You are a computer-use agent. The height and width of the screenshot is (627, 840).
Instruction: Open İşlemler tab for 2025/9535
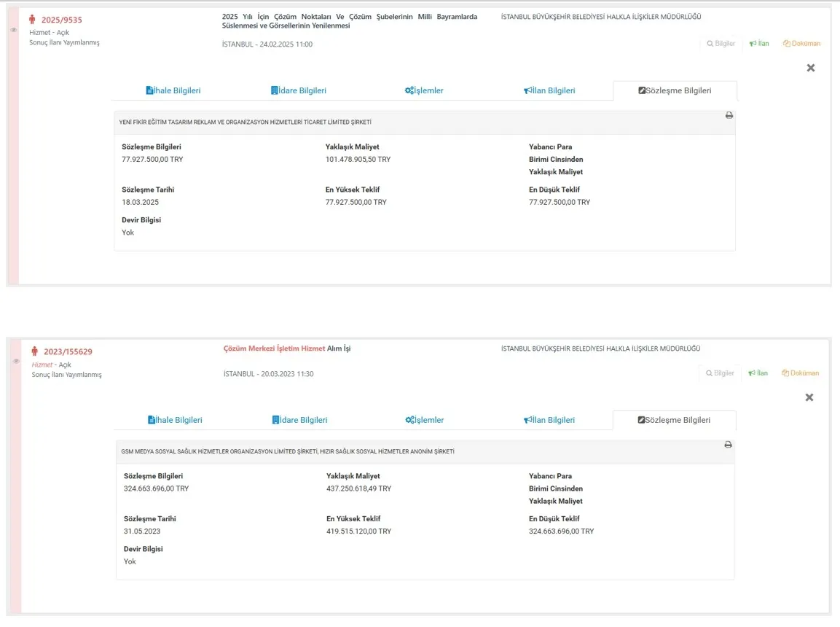tap(424, 90)
